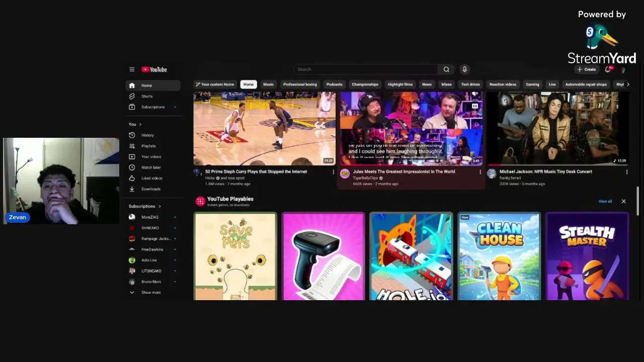Select the Gaming filter chip
644x362 pixels.
click(532, 84)
